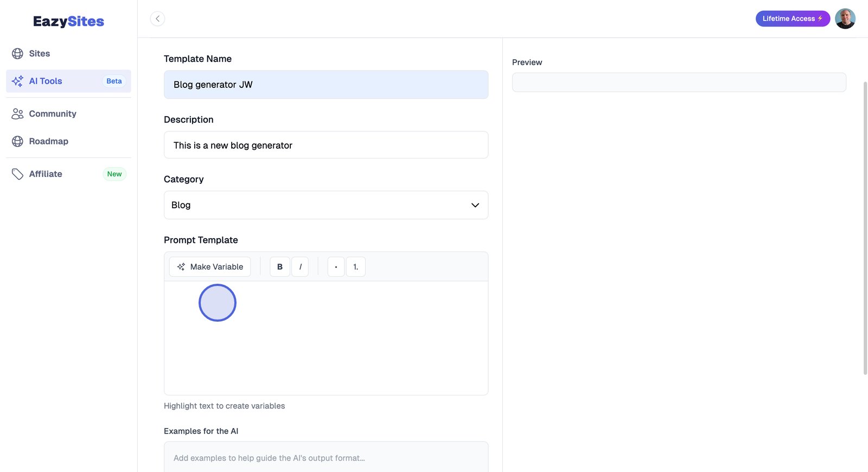Click the Affiliate tag icon
This screenshot has height=472, width=868.
tap(17, 174)
